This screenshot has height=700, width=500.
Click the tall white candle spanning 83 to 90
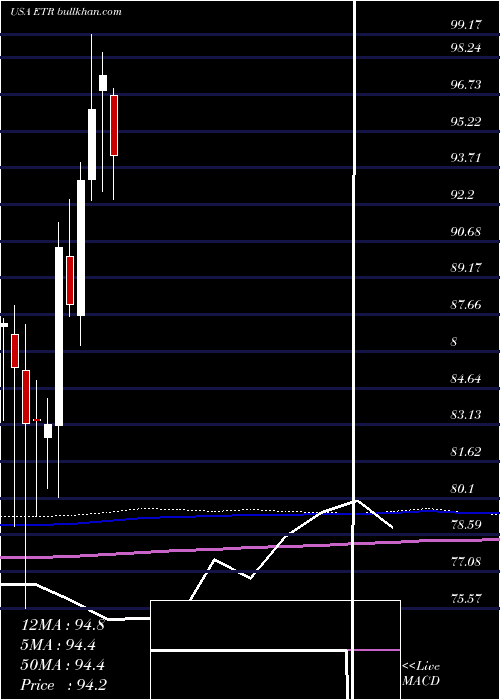59,336
